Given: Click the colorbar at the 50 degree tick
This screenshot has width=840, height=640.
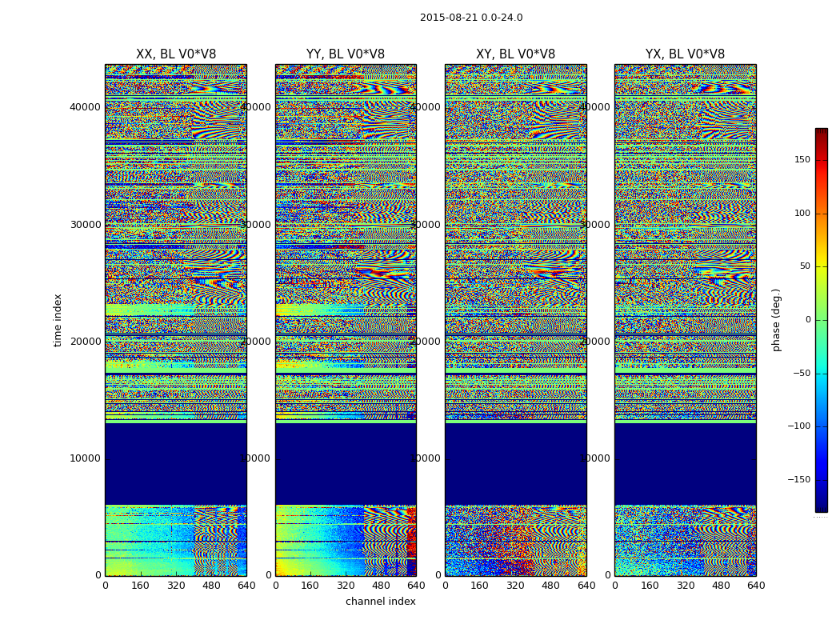Looking at the screenshot, I should coord(822,266).
